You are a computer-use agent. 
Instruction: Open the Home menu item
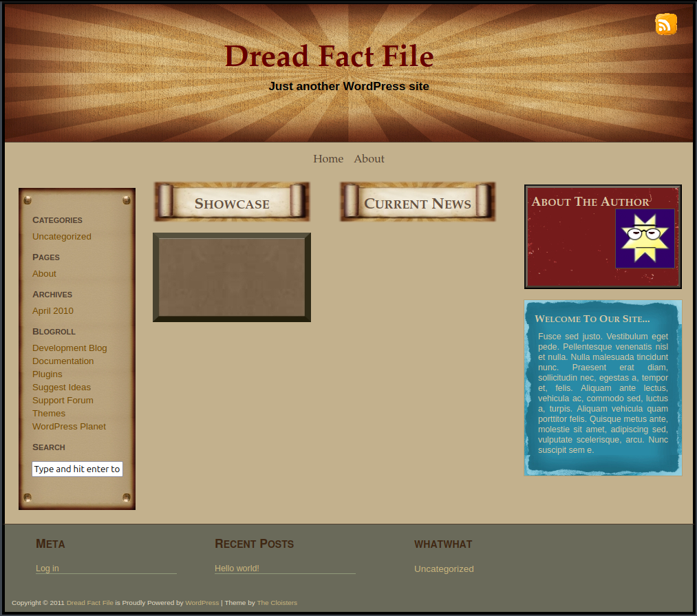coord(328,159)
